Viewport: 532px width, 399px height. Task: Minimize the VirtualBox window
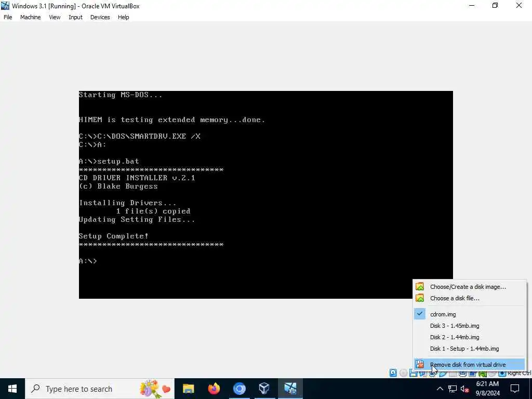(x=472, y=5)
